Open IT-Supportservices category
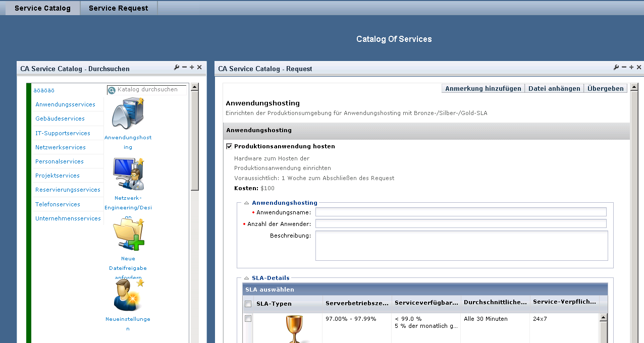Viewport: 644px width, 343px height. 63,133
